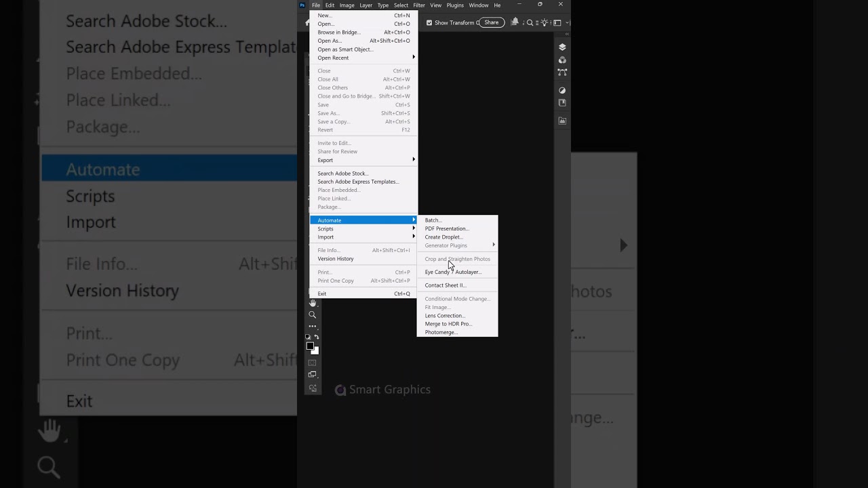This screenshot has width=868, height=488.
Task: Restore down the Photoshop window
Action: click(x=540, y=5)
